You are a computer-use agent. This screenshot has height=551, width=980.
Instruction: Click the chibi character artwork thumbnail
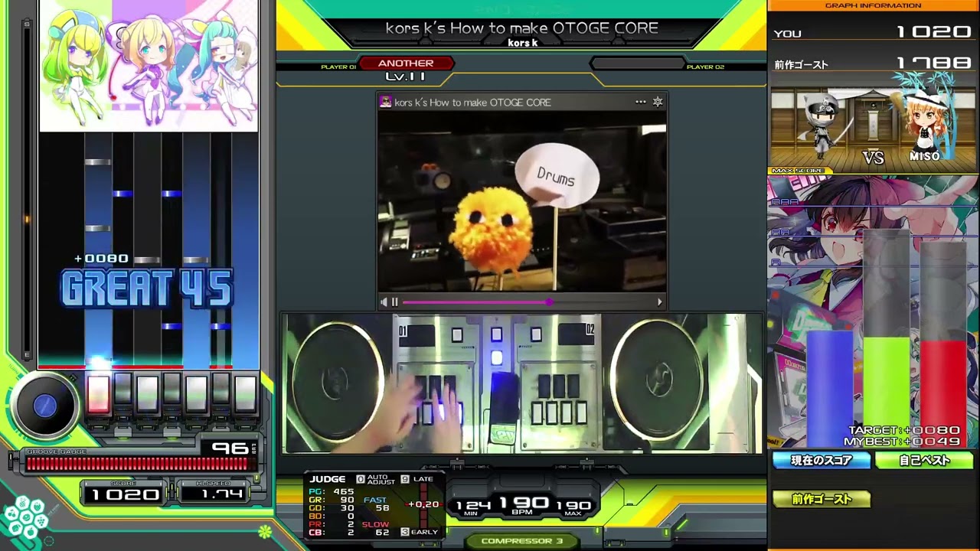point(149,66)
